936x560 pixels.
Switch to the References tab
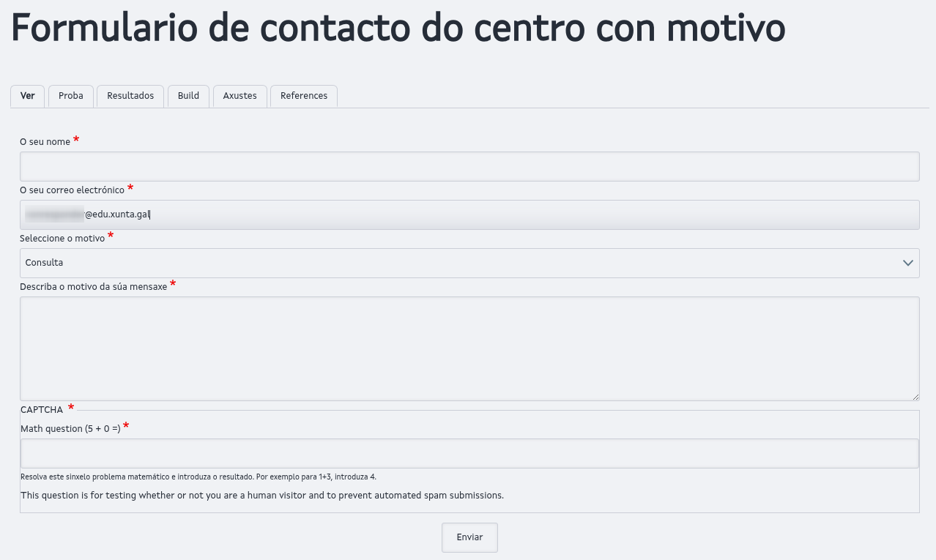tap(304, 96)
